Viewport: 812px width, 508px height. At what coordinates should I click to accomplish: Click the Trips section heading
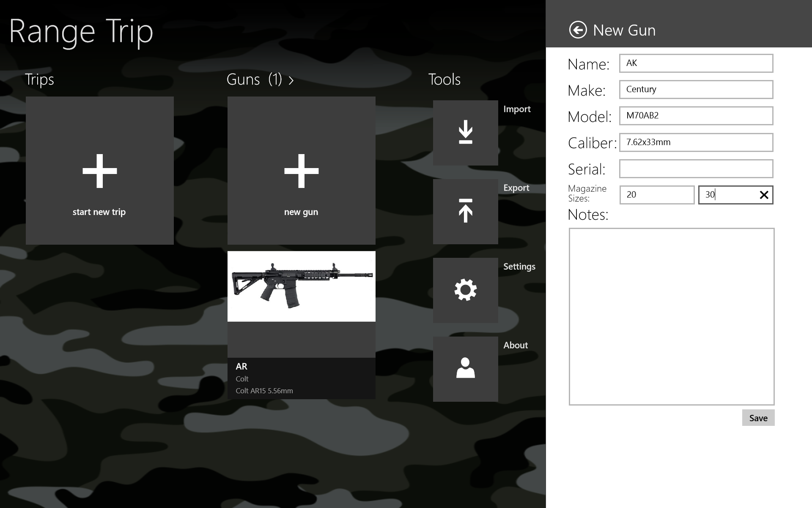tap(39, 80)
